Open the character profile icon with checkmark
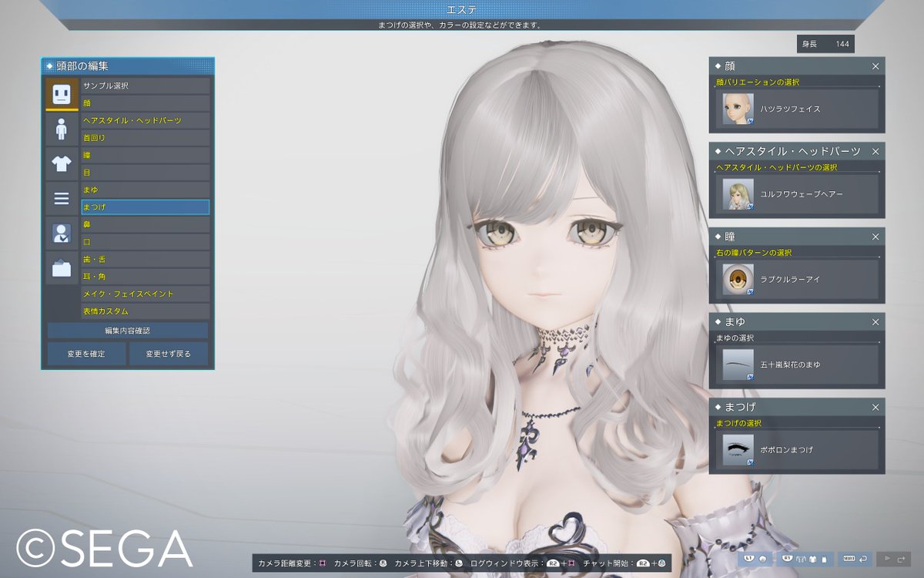The image size is (924, 578). [x=62, y=234]
